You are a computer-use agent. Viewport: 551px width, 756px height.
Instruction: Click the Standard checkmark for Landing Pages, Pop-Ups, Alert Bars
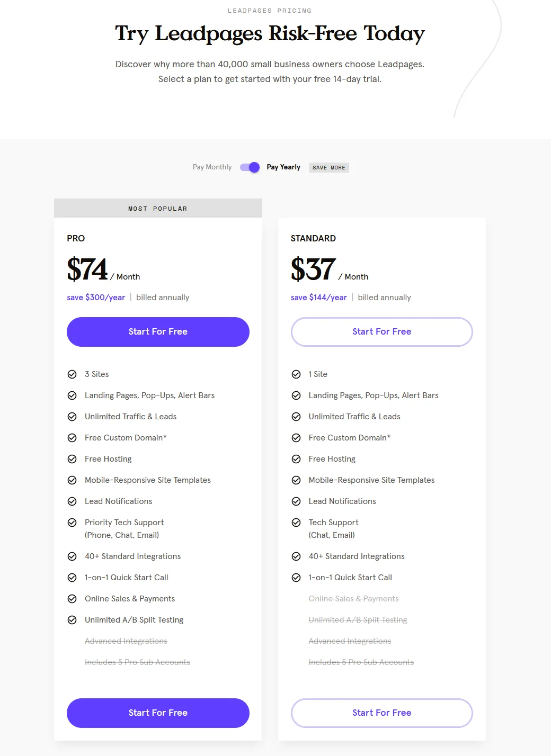click(296, 395)
